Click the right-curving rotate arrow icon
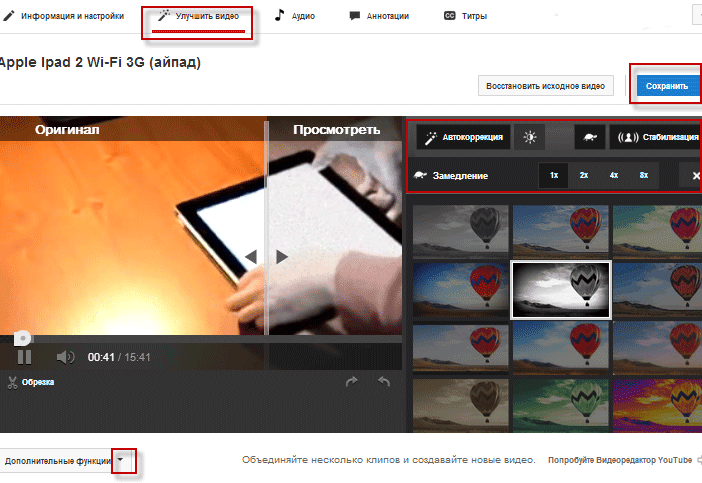The width and height of the screenshot is (702, 483). click(x=352, y=382)
